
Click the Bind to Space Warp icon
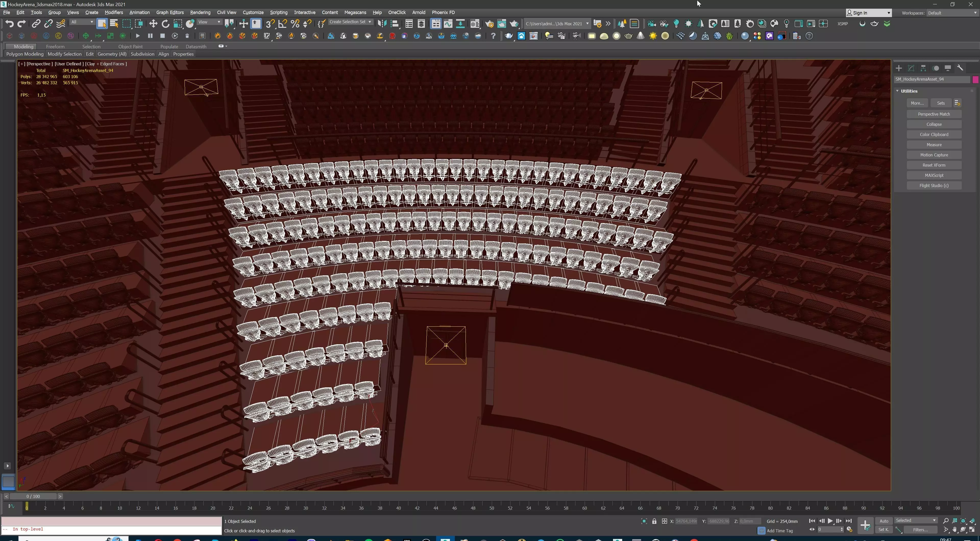[x=61, y=23]
